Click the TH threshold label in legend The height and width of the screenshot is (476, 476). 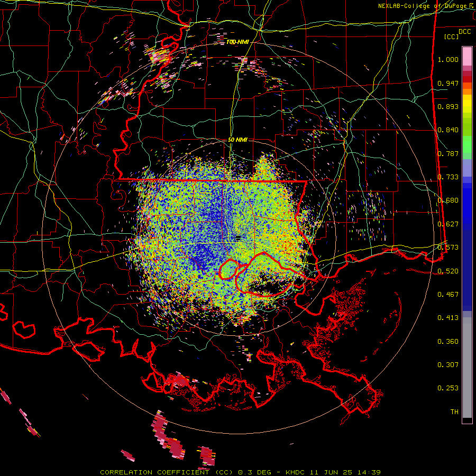click(x=454, y=411)
